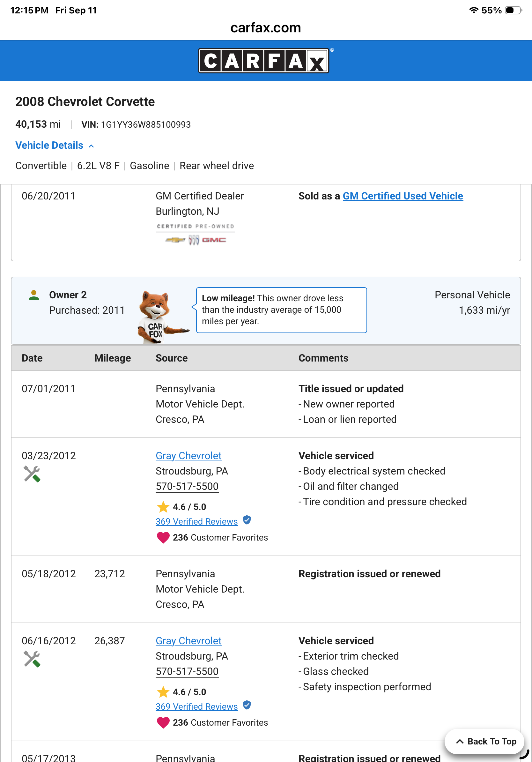Call 570-517-5500 in 03/23/2012 service row

[187, 487]
